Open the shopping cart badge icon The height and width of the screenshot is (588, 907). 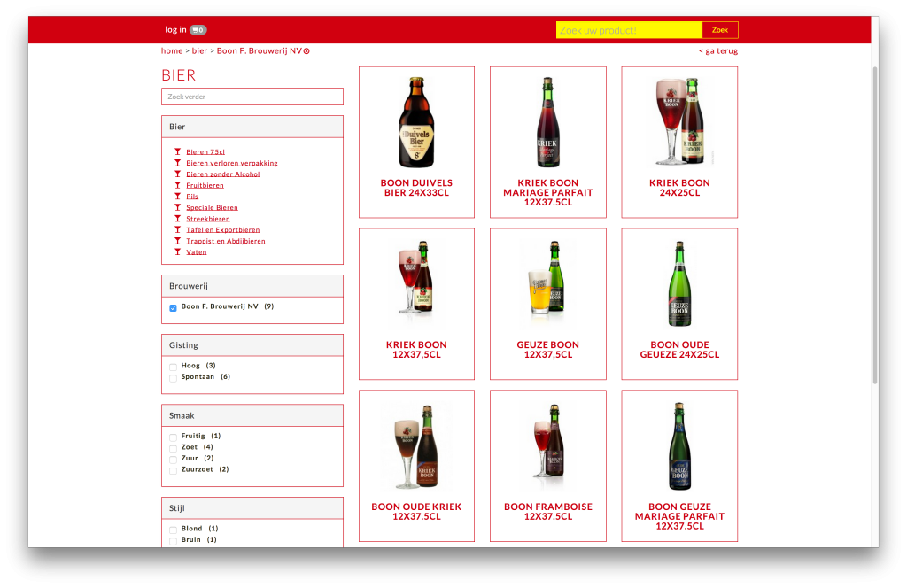point(198,30)
